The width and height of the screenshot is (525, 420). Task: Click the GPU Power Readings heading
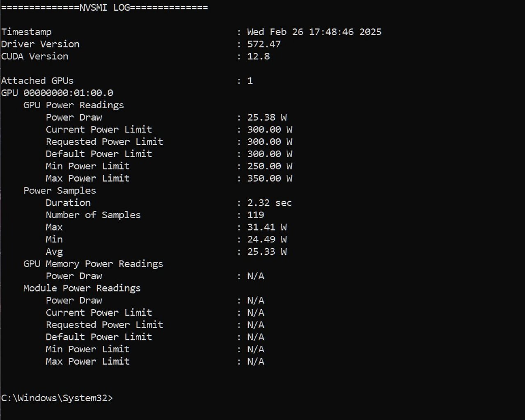[73, 105]
